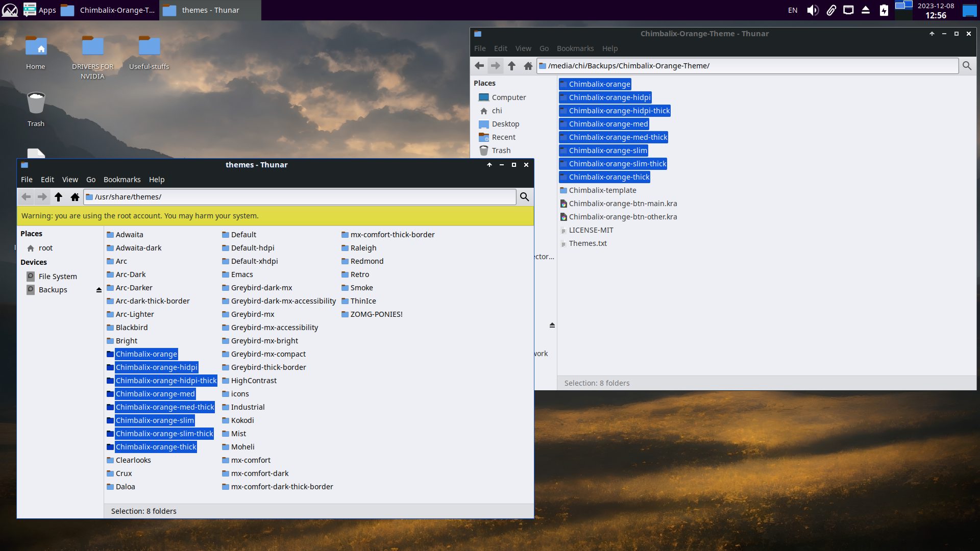Viewport: 980px width, 551px height.
Task: Select the Chimbalix-template folder
Action: (602, 190)
